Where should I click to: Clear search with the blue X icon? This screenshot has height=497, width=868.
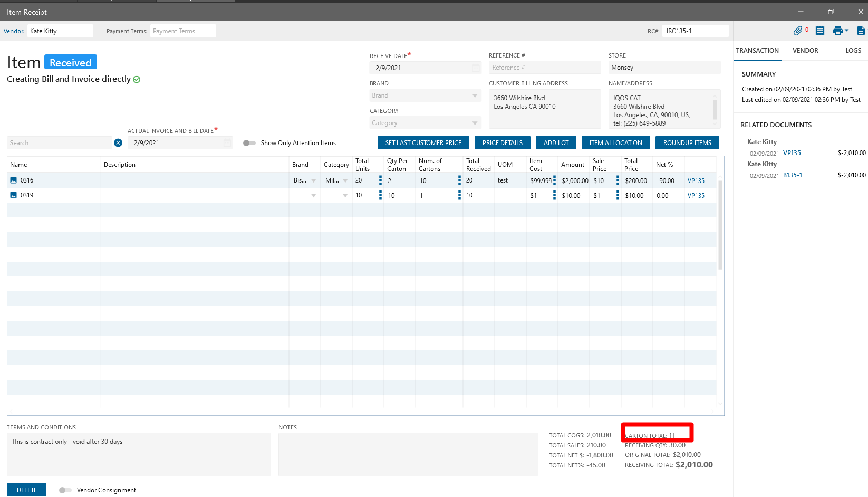point(118,143)
